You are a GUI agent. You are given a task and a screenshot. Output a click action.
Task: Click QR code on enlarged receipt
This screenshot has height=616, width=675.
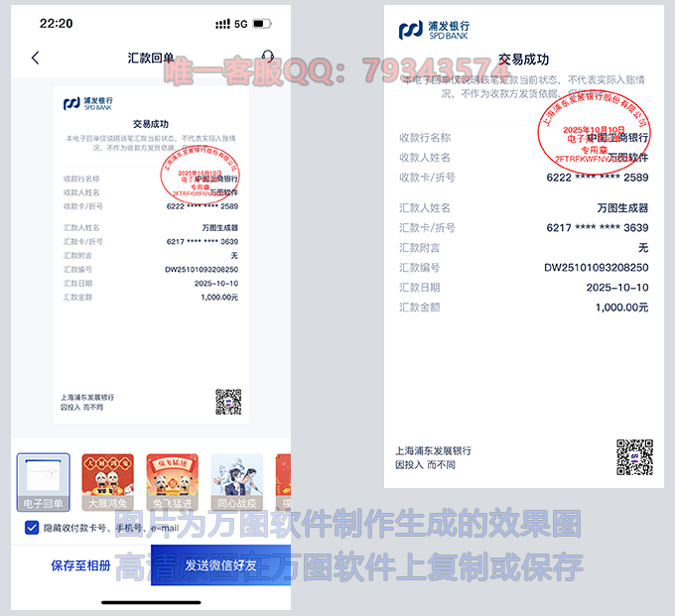(x=634, y=457)
